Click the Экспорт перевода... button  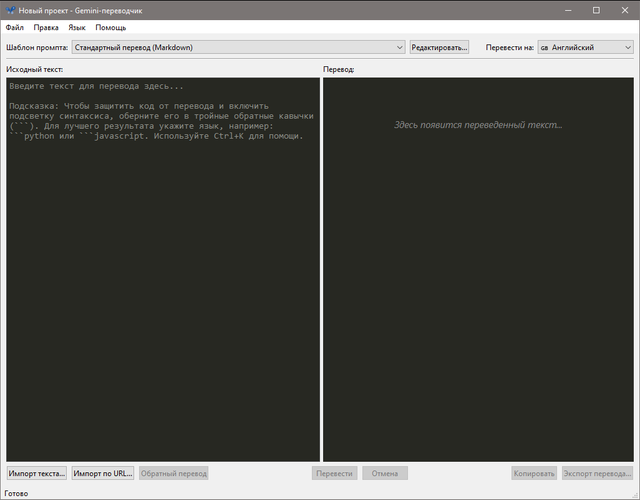click(597, 473)
